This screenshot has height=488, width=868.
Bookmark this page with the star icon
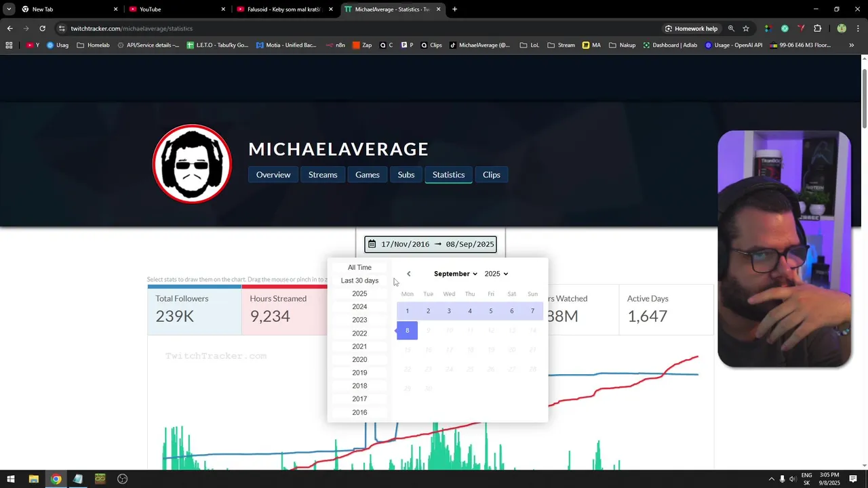pos(746,28)
